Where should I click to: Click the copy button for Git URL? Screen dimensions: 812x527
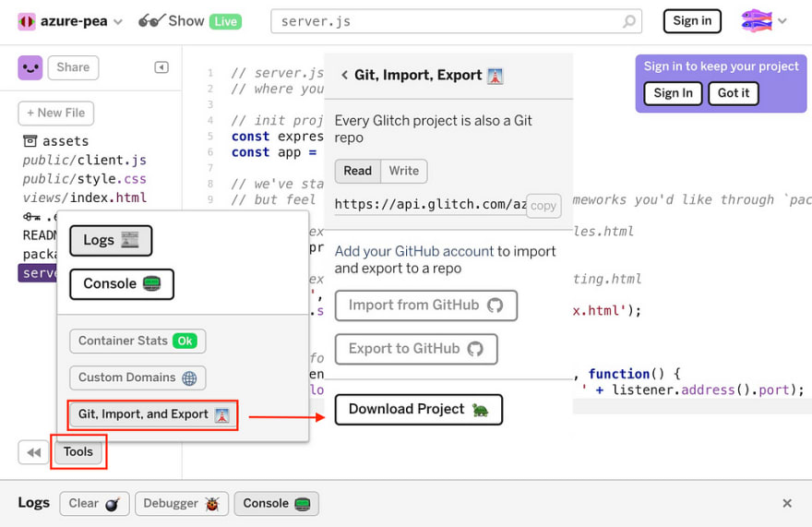(543, 206)
